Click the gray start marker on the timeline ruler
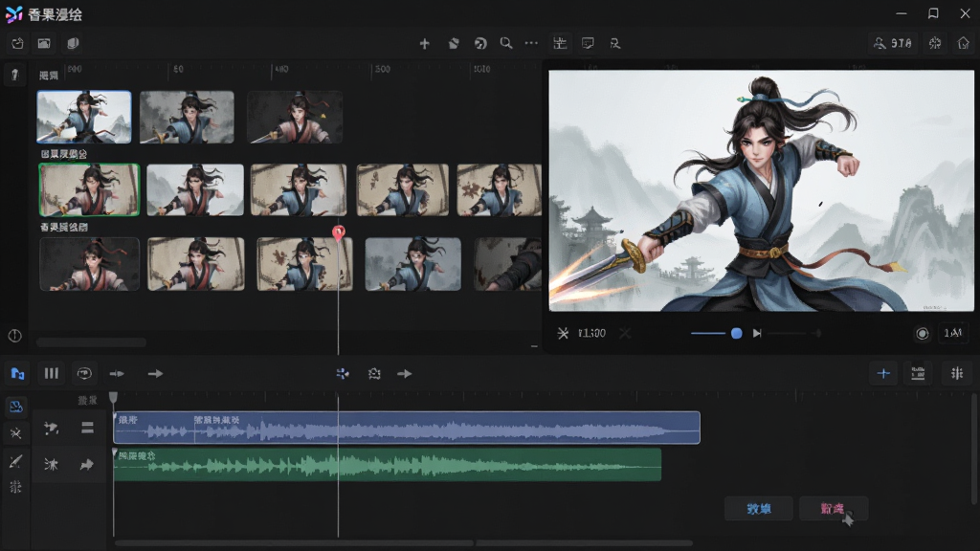This screenshot has width=980, height=551. pos(113,397)
